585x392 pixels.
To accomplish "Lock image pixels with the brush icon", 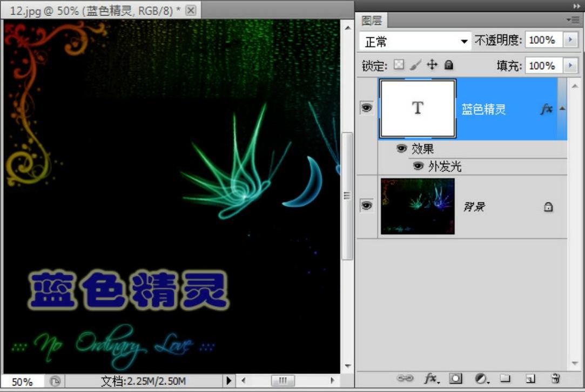I will click(x=415, y=65).
